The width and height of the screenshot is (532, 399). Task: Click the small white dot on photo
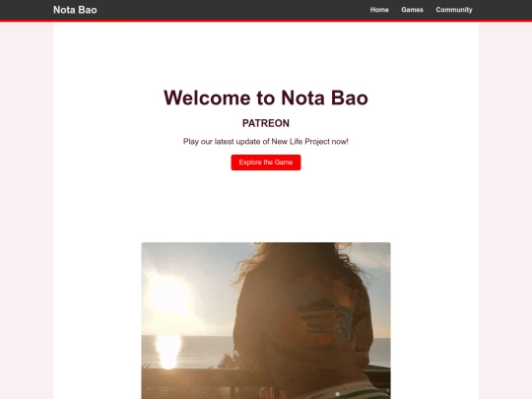pyautogui.click(x=338, y=394)
